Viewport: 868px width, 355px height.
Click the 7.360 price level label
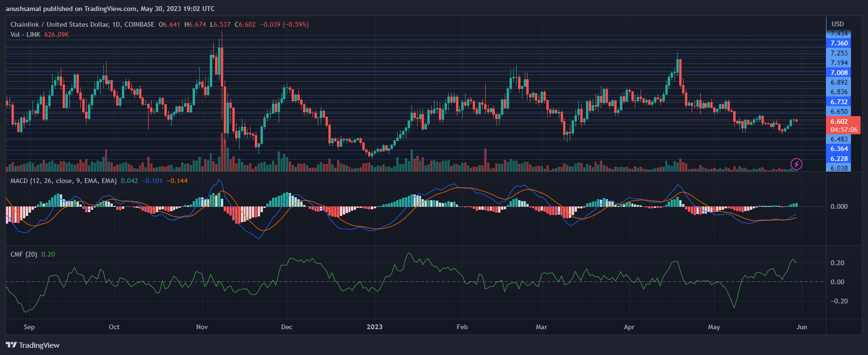tap(839, 43)
